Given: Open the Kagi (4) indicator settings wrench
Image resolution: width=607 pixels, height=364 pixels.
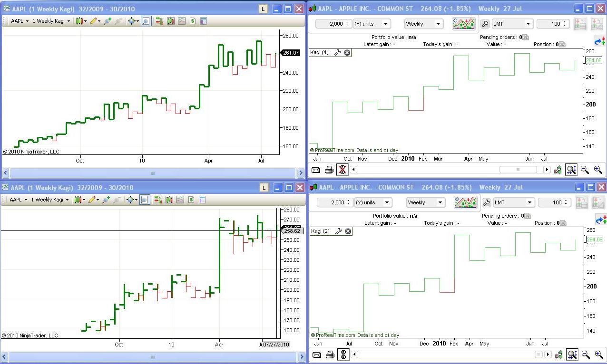Looking at the screenshot, I should click(x=337, y=53).
